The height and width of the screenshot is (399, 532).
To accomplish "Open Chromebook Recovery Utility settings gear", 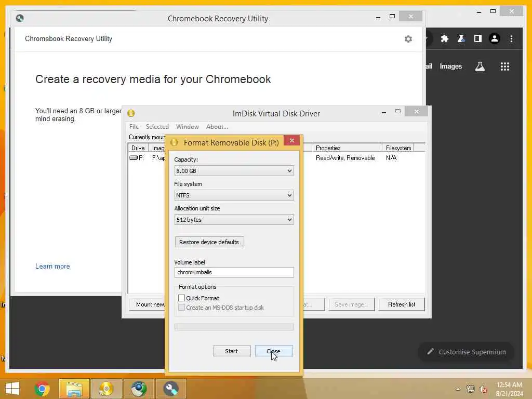I will (408, 39).
